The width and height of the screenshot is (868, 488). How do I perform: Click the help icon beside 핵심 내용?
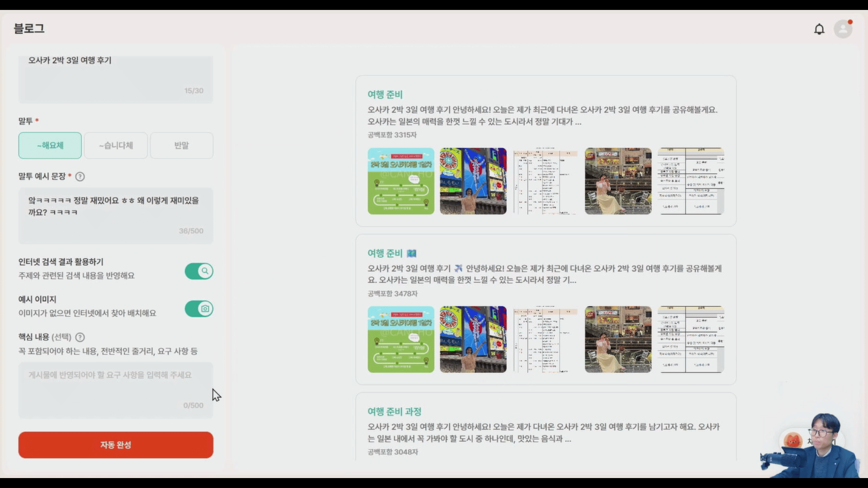pos(80,337)
